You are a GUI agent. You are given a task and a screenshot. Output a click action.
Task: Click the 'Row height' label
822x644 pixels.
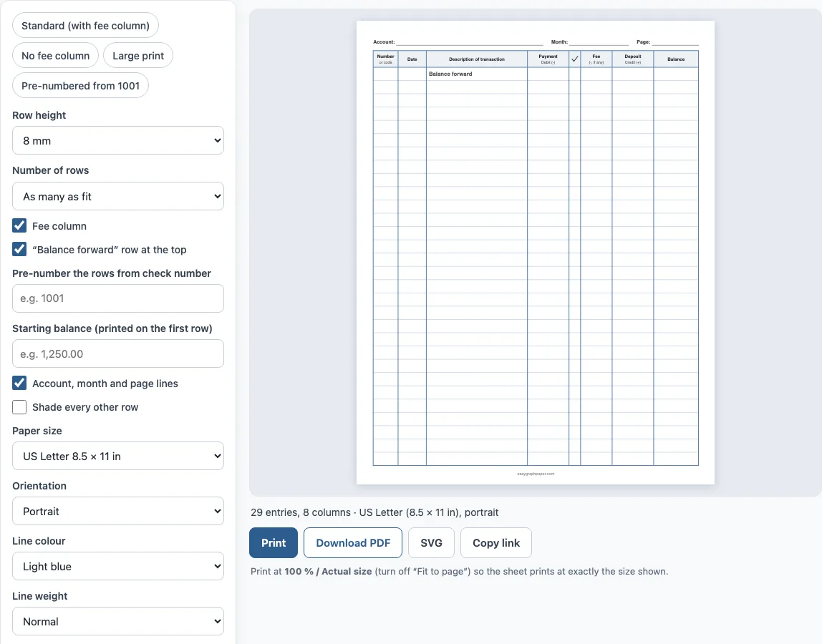coord(39,115)
